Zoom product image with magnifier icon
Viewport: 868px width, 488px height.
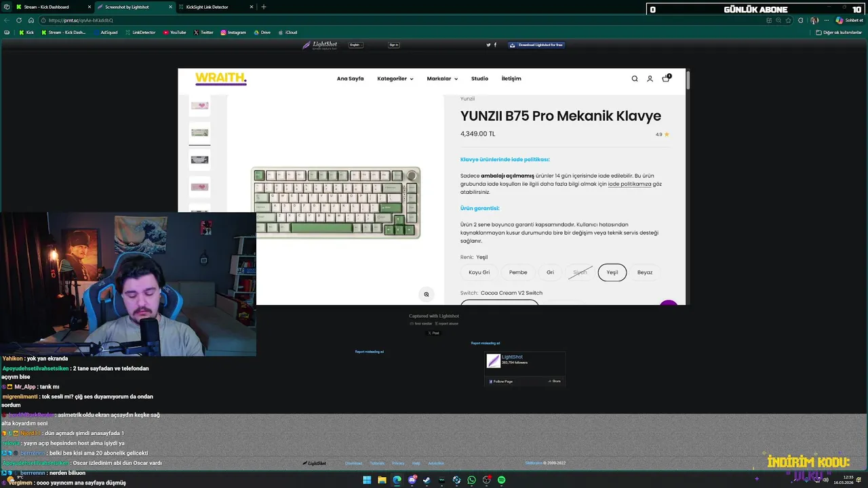coord(427,294)
